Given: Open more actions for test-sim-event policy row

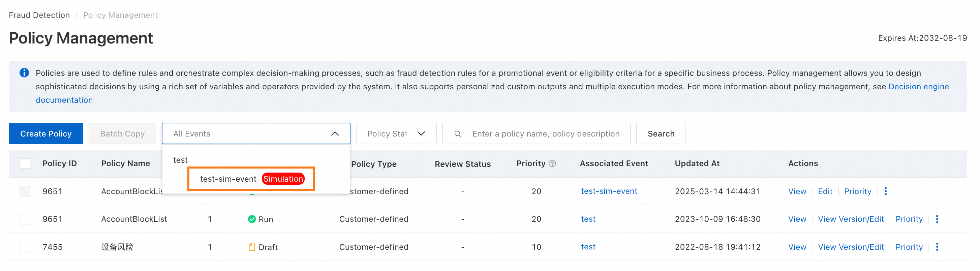Looking at the screenshot, I should pyautogui.click(x=885, y=191).
